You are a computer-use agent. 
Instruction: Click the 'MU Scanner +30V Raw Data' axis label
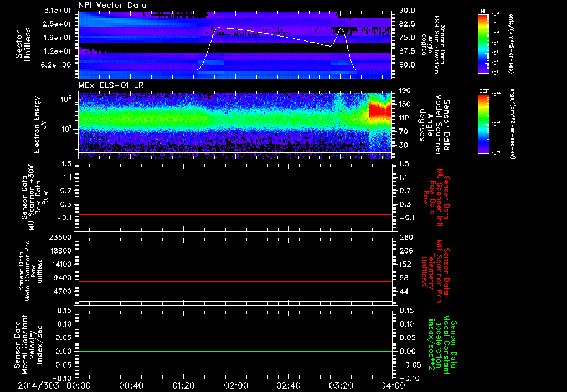35,198
